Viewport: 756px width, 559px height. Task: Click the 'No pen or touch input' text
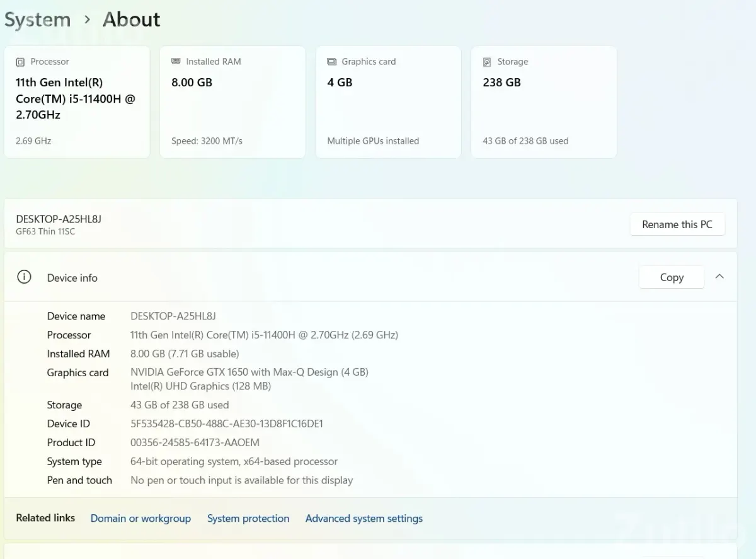[x=241, y=480]
